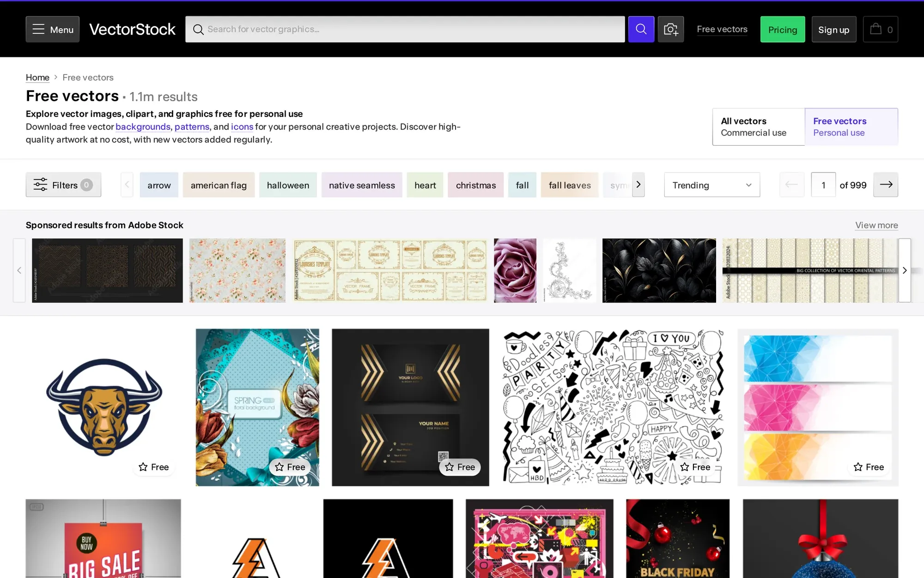Favorite the Spring floral background star
This screenshot has height=578, width=924.
280,467
